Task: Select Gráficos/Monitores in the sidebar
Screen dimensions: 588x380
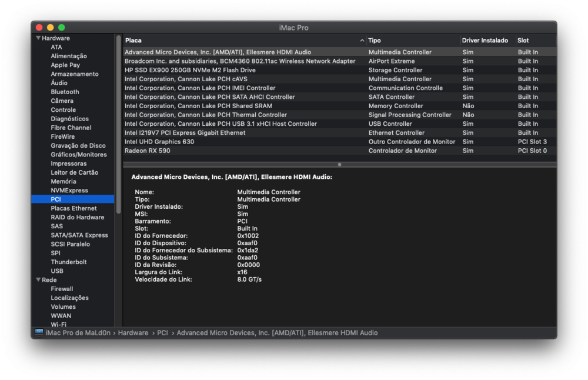Action: coord(79,155)
